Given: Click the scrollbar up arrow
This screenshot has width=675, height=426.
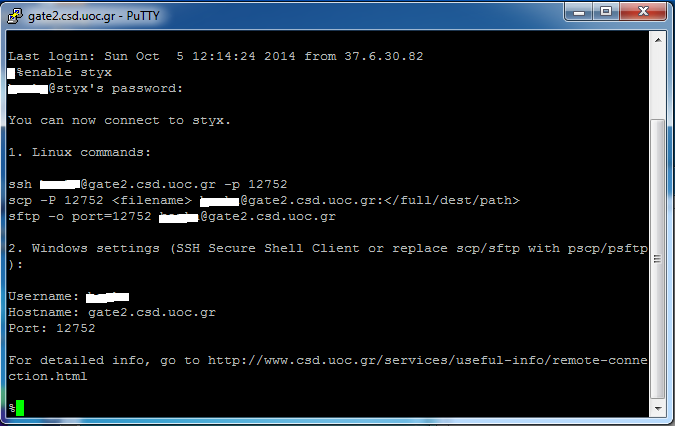Looking at the screenshot, I should (658, 40).
